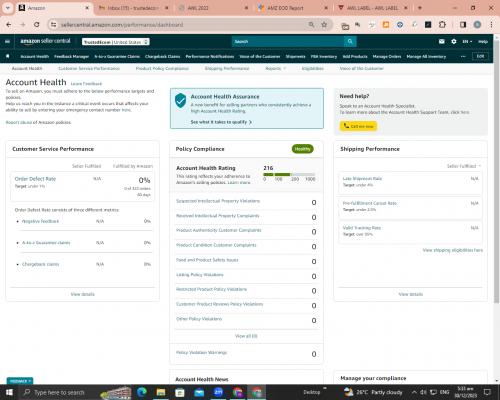The image size is (500, 400).
Task: Open the mail messages icon
Action: click(x=442, y=42)
